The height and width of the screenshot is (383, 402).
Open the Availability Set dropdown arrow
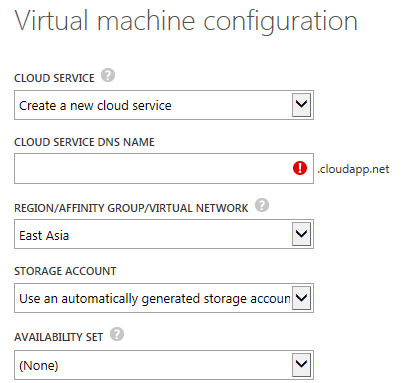tap(301, 364)
